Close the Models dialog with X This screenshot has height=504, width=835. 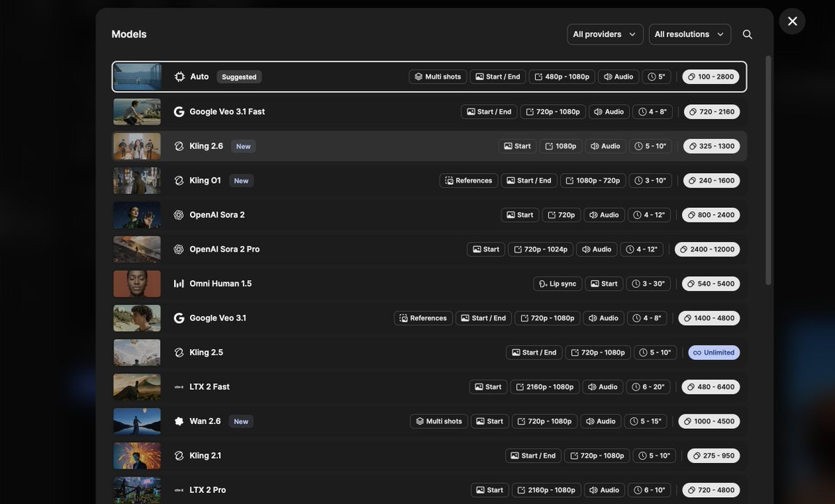(x=793, y=21)
